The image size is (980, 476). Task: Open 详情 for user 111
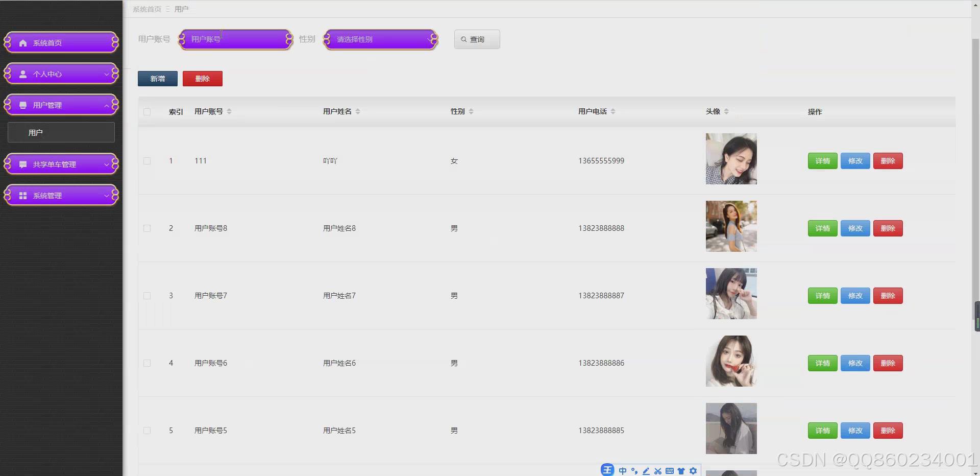[823, 161]
